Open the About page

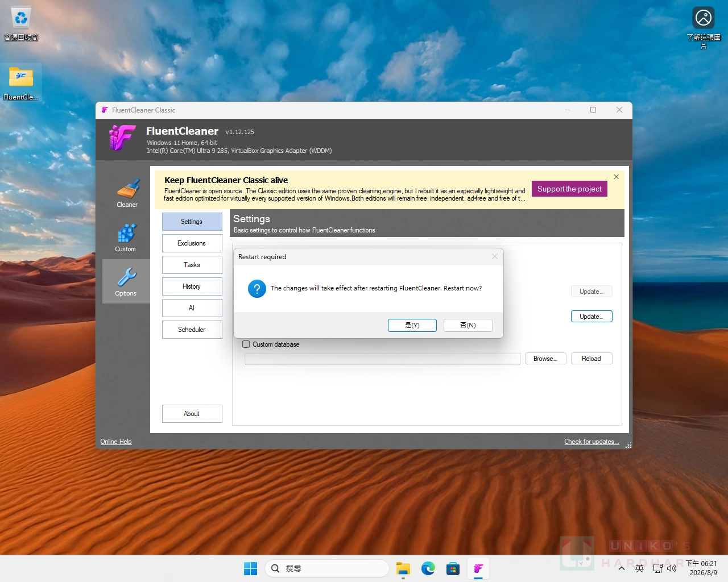coord(192,414)
